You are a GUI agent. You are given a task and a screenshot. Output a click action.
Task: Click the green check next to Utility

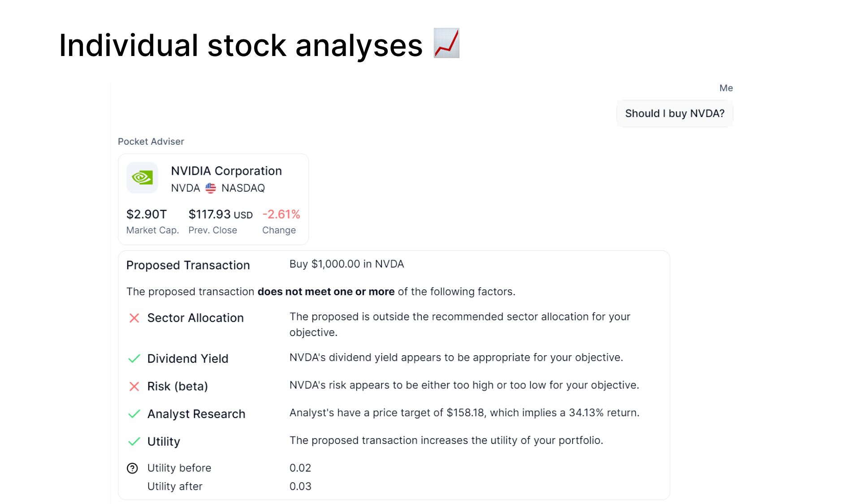[x=134, y=442]
